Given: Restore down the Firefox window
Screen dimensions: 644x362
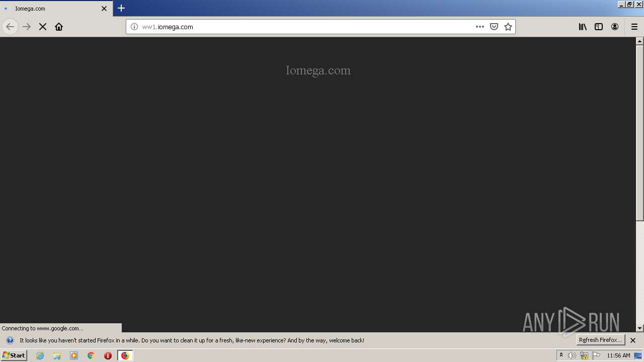Looking at the screenshot, I should tap(629, 4).
